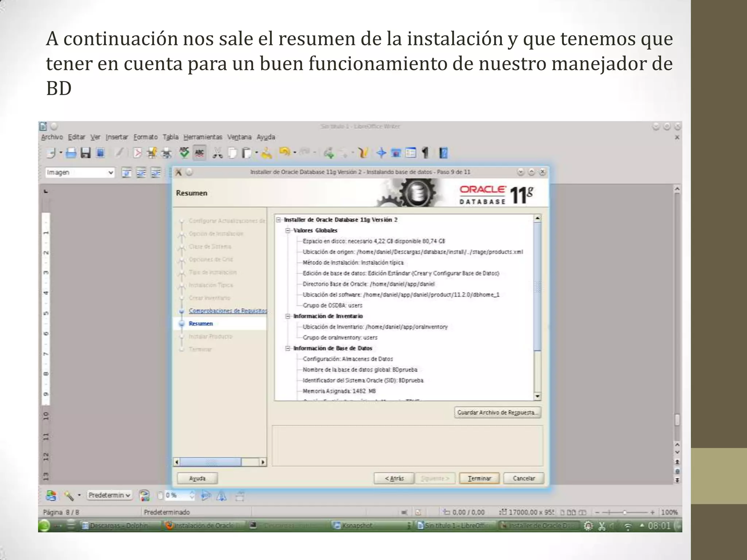The width and height of the screenshot is (747, 560).
Task: Collapse the Valores Globales tree node
Action: click(288, 230)
